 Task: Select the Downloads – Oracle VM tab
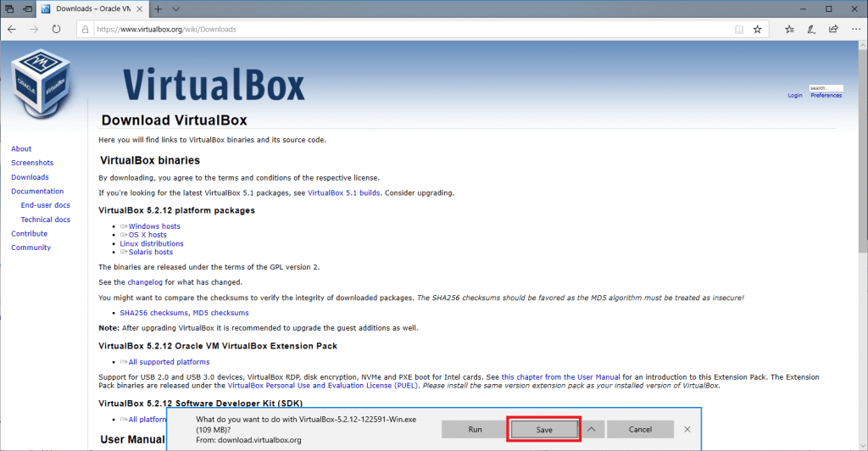click(93, 8)
